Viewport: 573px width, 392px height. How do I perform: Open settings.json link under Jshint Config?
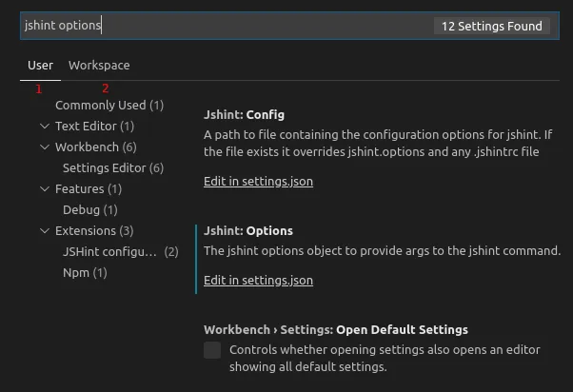pyautogui.click(x=258, y=182)
